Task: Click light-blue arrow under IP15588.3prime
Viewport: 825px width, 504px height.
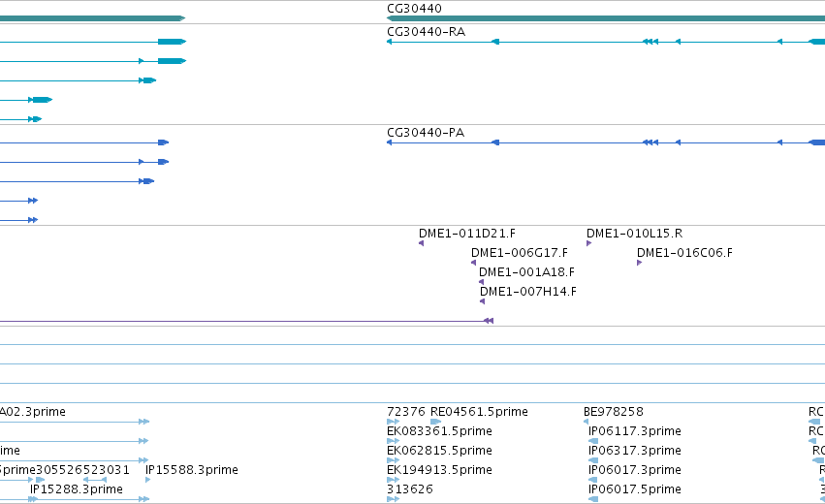Action: tap(148, 480)
